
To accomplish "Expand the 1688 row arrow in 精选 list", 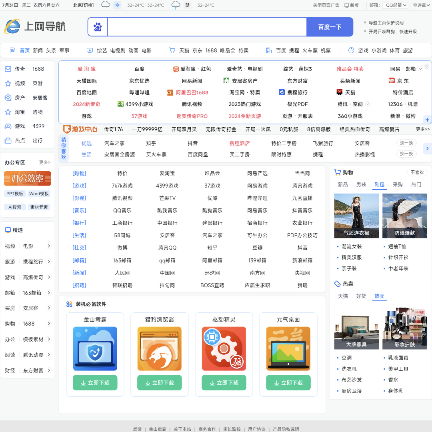I will [x=49, y=323].
